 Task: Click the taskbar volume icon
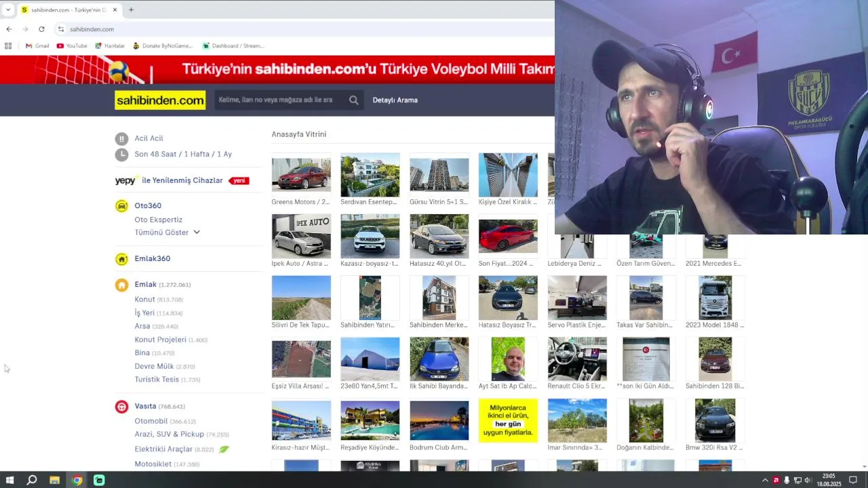click(x=808, y=481)
